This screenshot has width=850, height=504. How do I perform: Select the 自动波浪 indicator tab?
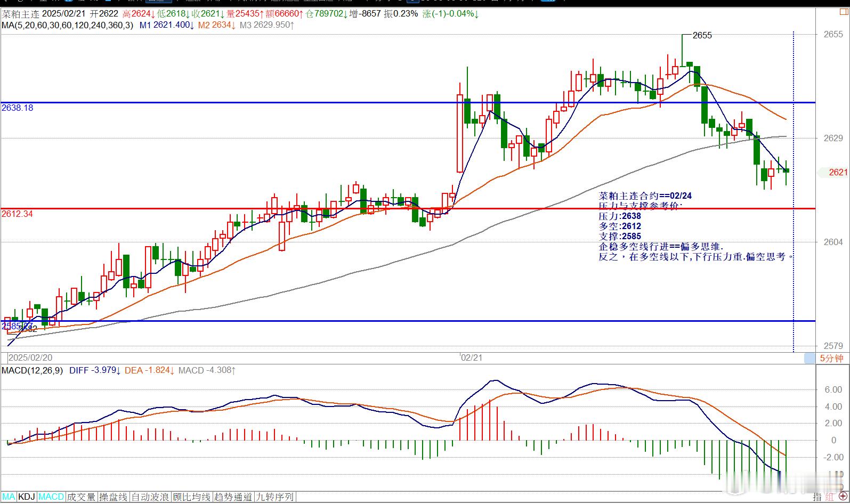coord(151,497)
